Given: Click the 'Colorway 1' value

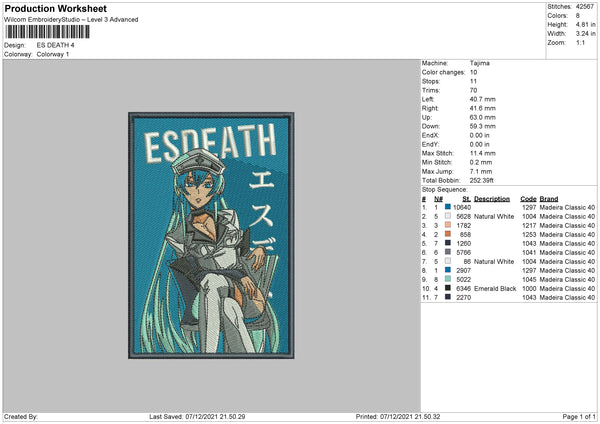Looking at the screenshot, I should [x=53, y=54].
